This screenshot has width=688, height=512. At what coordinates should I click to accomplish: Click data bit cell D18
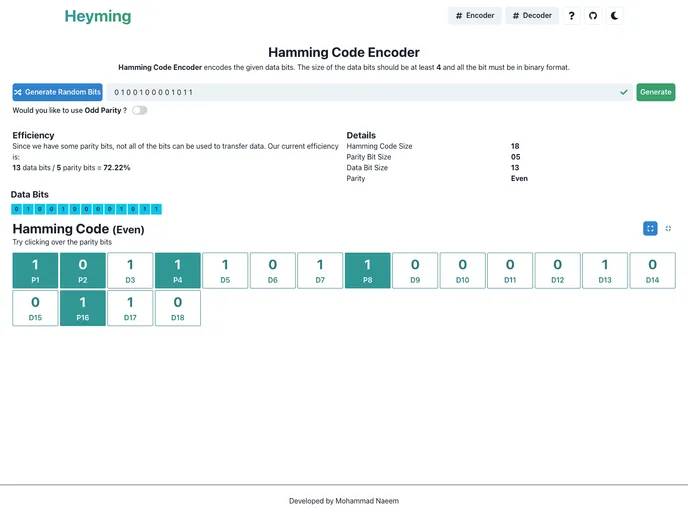178,308
